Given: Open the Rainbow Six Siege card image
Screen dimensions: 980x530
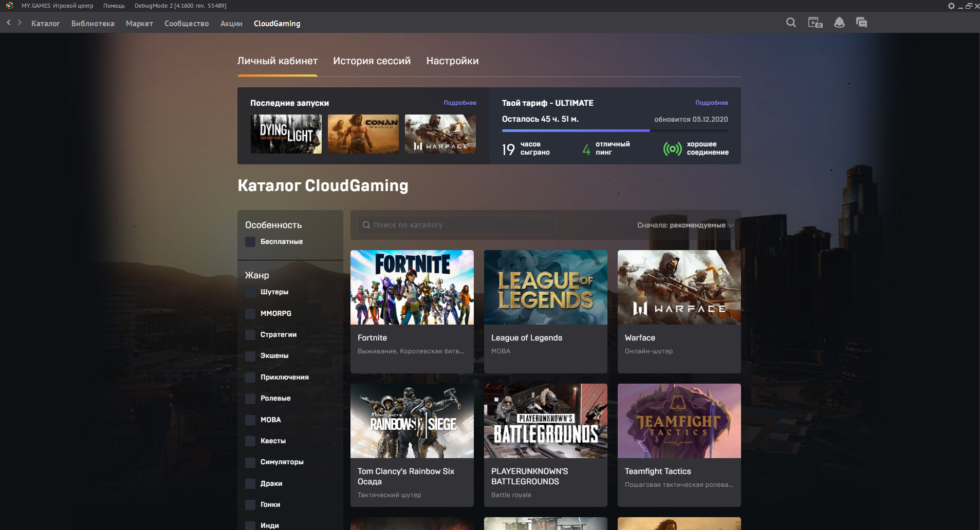Looking at the screenshot, I should point(412,421).
